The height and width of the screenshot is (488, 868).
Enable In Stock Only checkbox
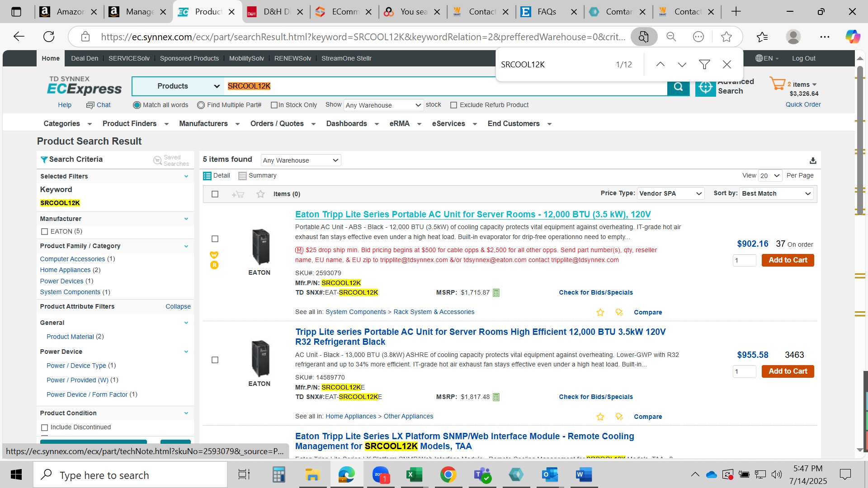pos(274,105)
